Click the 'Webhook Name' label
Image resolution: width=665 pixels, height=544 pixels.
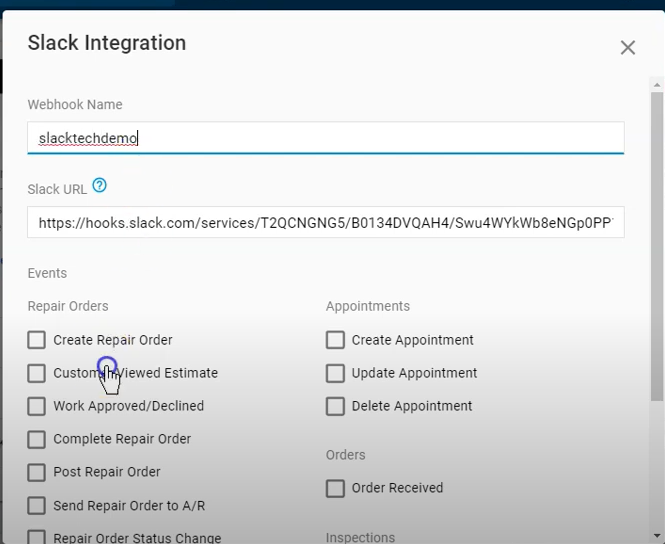coord(75,104)
